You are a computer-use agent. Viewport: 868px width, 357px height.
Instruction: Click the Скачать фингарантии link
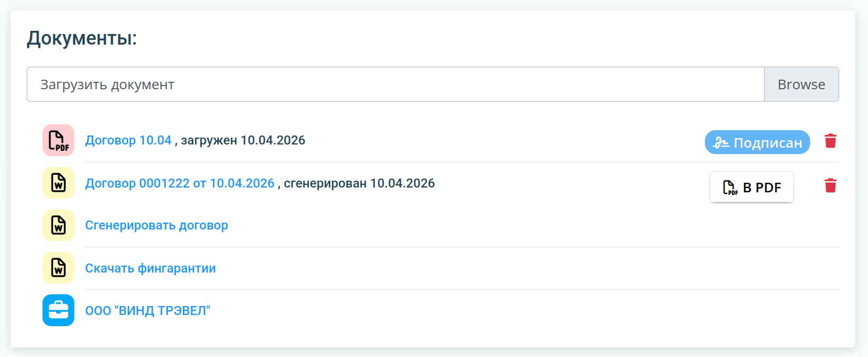tap(150, 268)
